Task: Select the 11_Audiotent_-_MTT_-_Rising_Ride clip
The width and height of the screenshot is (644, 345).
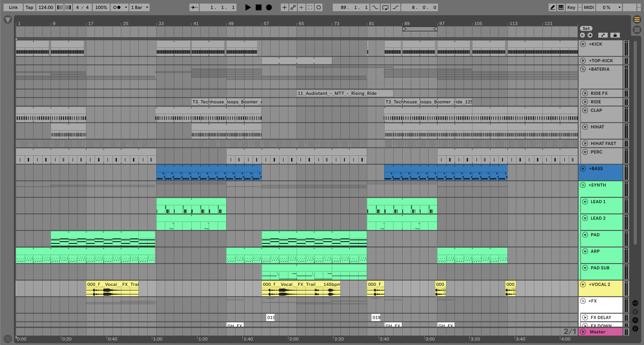Action: pyautogui.click(x=345, y=94)
